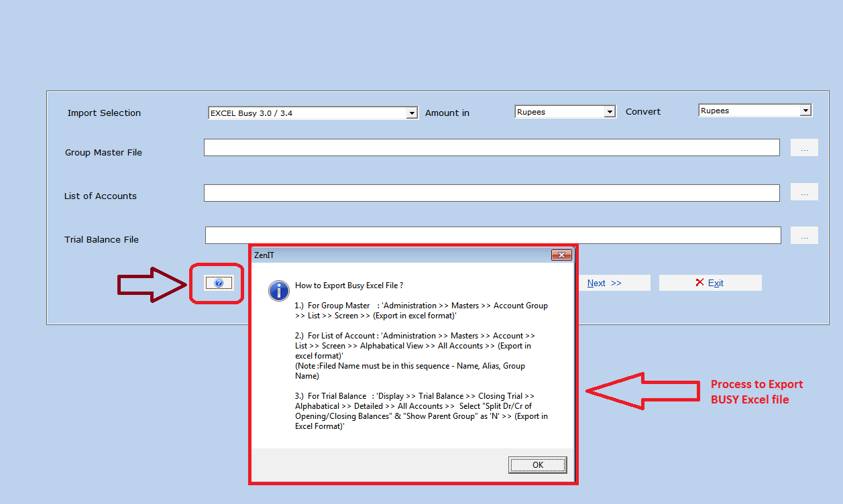Click the List of Accounts path field

pos(492,193)
